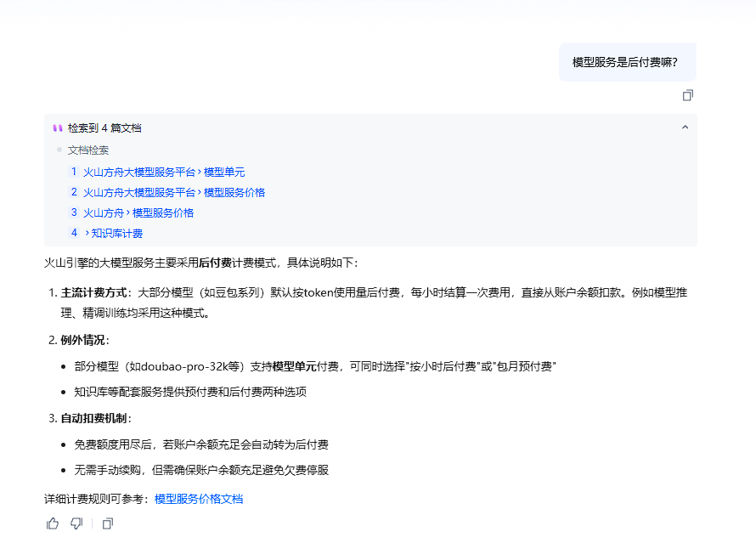Image resolution: width=756 pixels, height=560 pixels.
Task: Click the 检索到 4 篇文档 header
Action: tap(104, 127)
